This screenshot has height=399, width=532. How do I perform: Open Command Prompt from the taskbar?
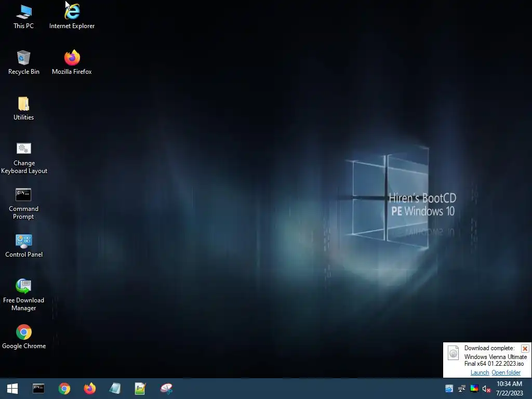point(38,389)
